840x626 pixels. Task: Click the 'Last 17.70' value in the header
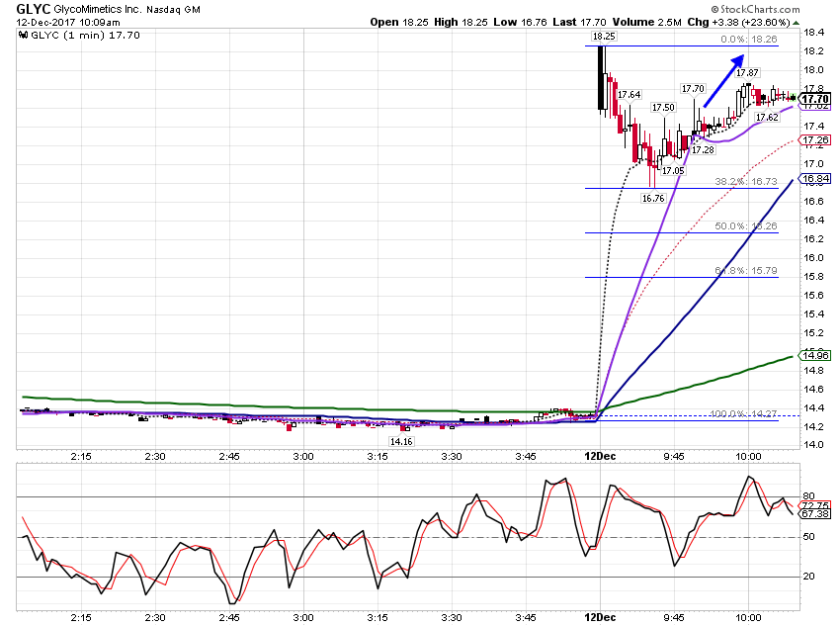tap(579, 22)
